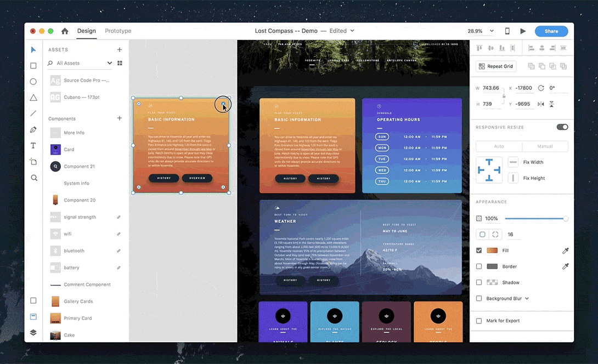
Task: Select the Text tool
Action: (x=33, y=146)
